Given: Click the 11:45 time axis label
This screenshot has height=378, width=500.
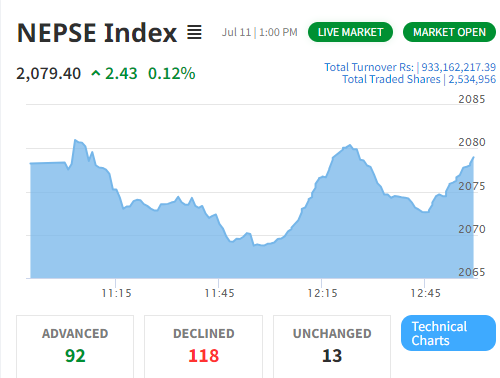Looking at the screenshot, I should tap(219, 293).
